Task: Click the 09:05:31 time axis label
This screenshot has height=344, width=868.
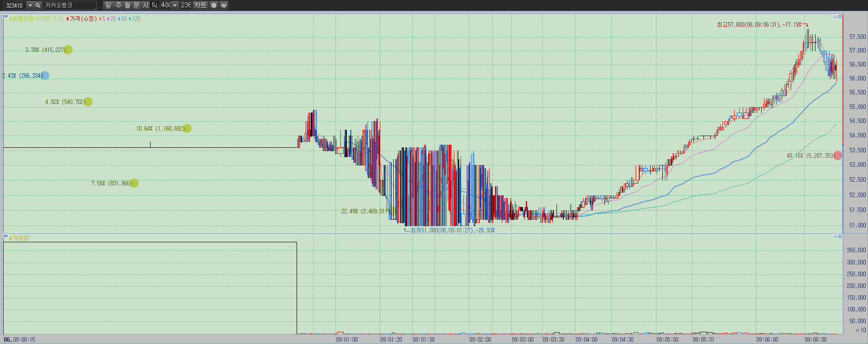Action: (x=703, y=339)
